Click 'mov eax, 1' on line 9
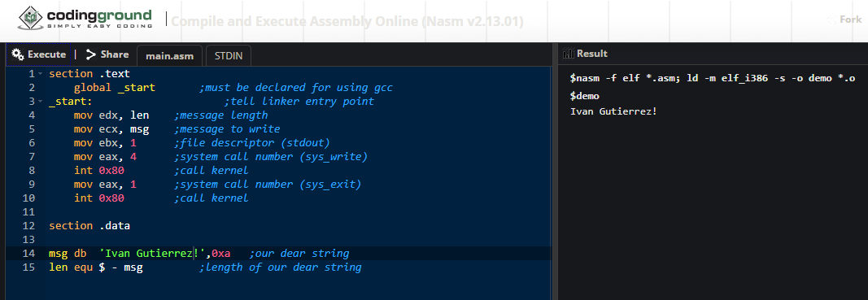The height and width of the screenshot is (300, 868). (105, 185)
